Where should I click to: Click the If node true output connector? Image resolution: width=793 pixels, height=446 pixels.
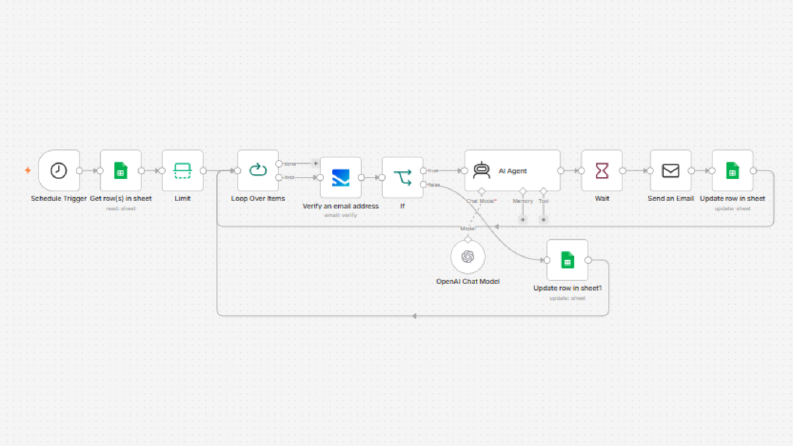pos(423,171)
